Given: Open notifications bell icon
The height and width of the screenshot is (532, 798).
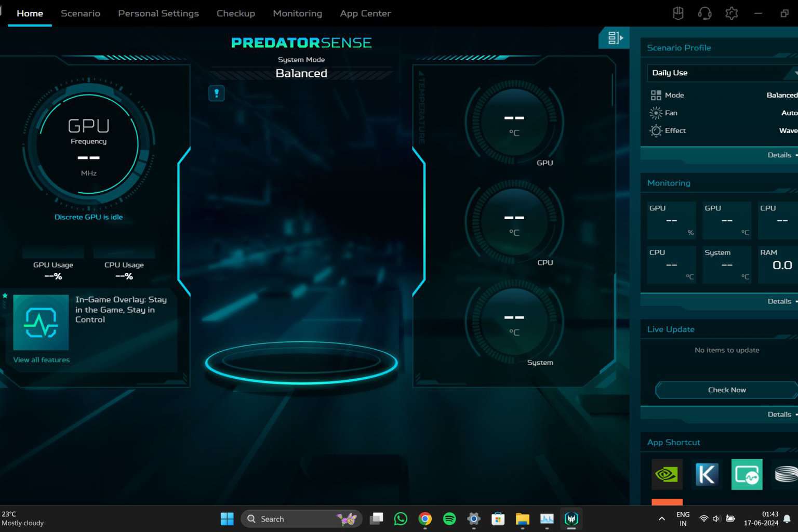Looking at the screenshot, I should click(787, 518).
